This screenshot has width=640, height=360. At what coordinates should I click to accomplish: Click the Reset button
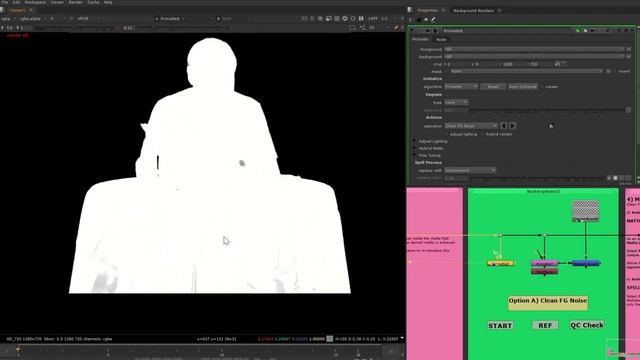[x=493, y=87]
